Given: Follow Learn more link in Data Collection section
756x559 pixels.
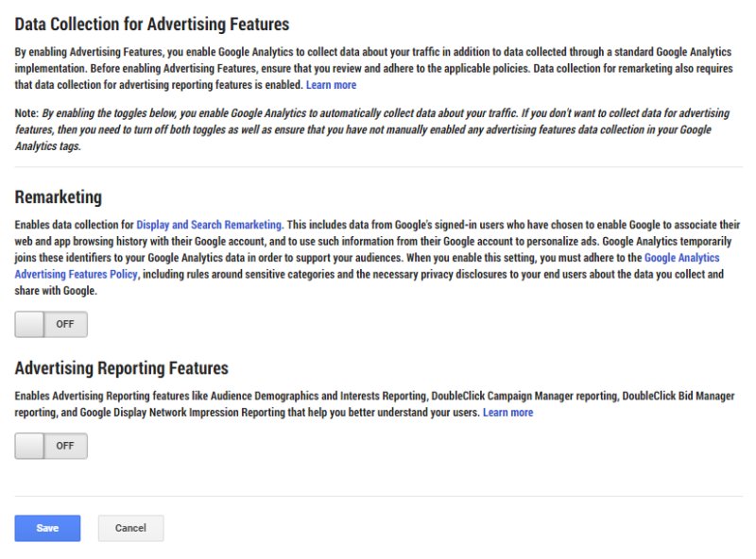Looking at the screenshot, I should 331,85.
